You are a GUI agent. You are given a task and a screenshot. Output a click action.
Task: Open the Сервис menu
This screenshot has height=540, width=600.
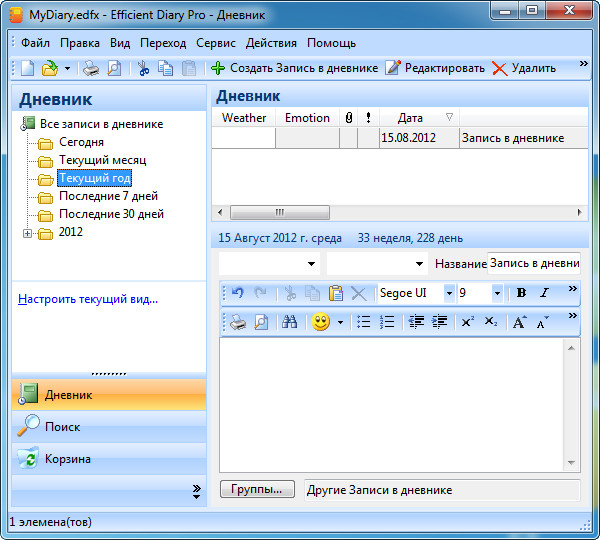pyautogui.click(x=215, y=43)
